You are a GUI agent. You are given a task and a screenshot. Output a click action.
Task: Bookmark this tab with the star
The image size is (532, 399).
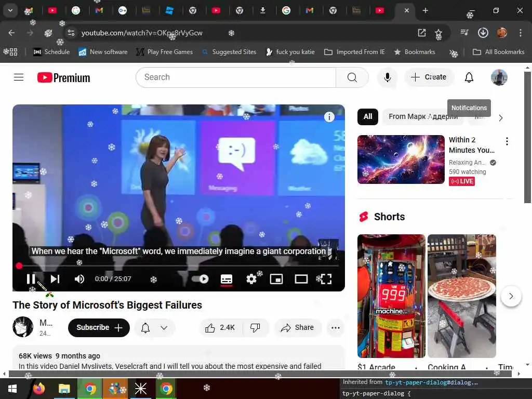[x=438, y=33]
